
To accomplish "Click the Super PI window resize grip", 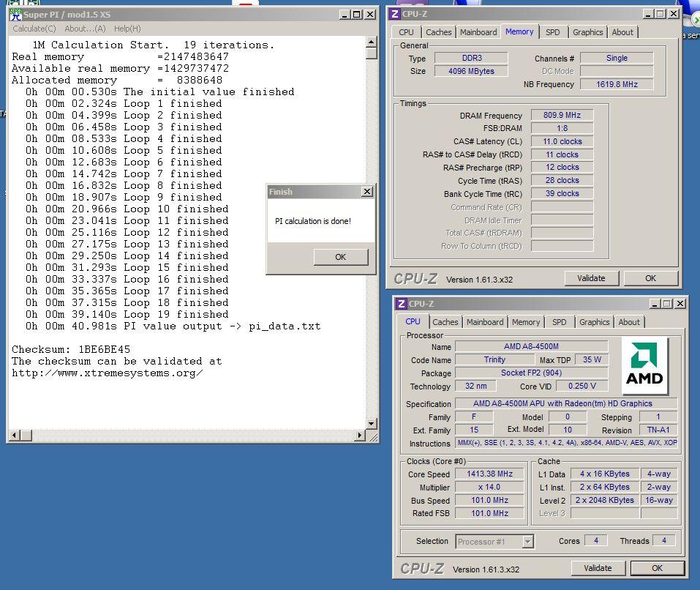I will pyautogui.click(x=373, y=436).
